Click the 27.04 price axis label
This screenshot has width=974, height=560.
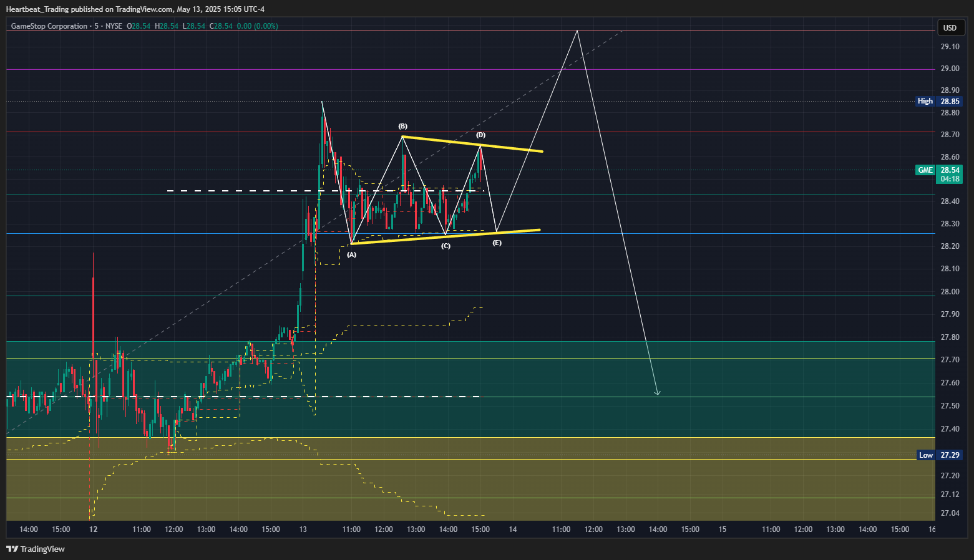[950, 513]
